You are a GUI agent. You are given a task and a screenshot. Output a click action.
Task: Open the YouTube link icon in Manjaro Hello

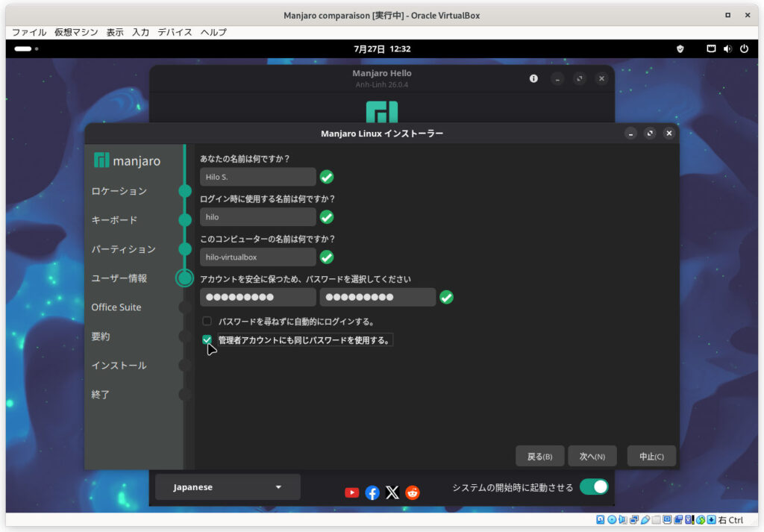coord(352,492)
